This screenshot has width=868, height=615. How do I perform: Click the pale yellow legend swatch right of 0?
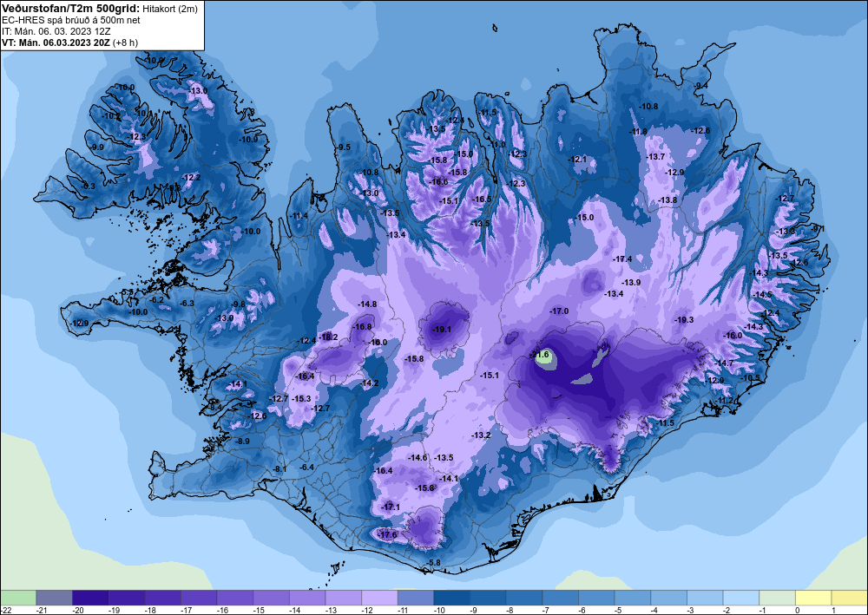pyautogui.click(x=813, y=598)
